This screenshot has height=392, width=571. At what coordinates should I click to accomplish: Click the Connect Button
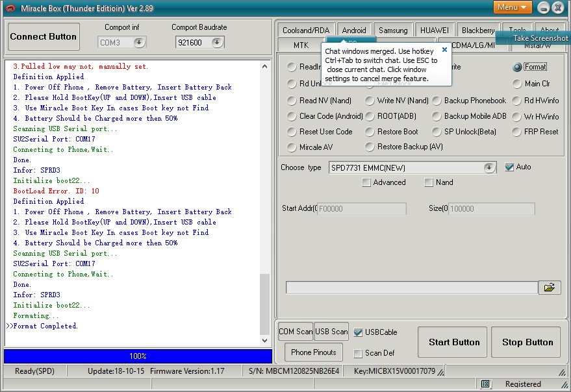coord(44,36)
